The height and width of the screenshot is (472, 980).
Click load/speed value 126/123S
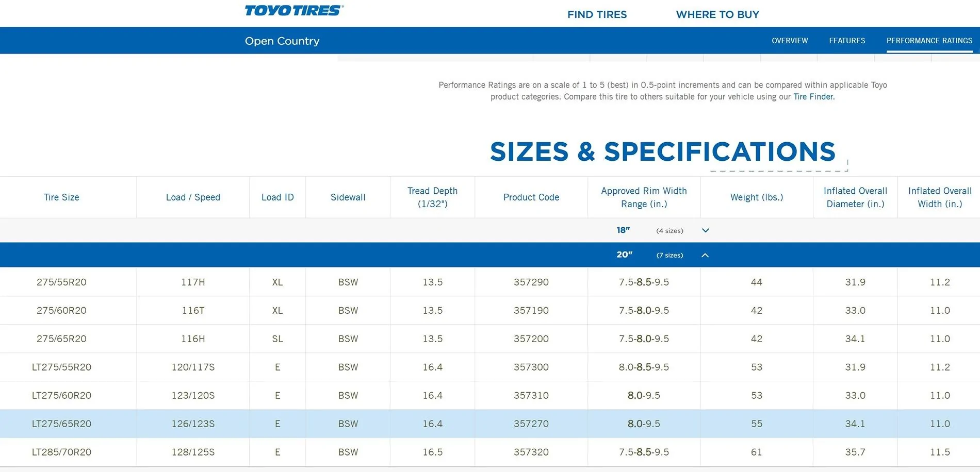(193, 424)
